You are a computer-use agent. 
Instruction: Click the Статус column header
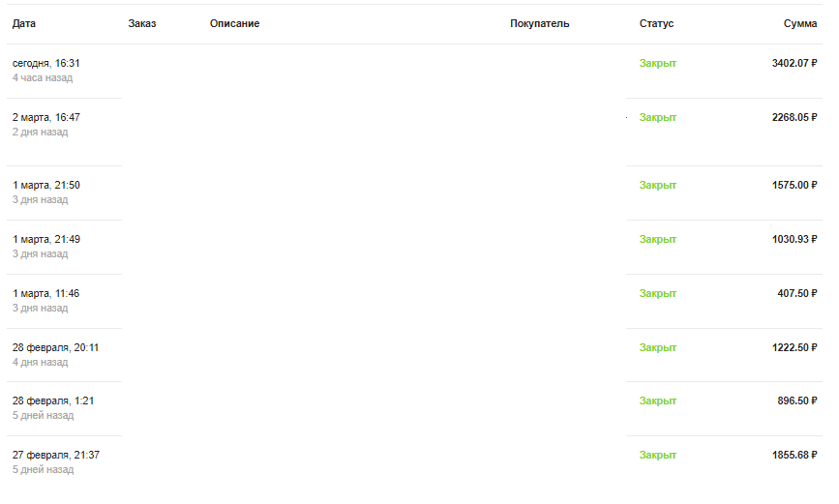pyautogui.click(x=656, y=23)
